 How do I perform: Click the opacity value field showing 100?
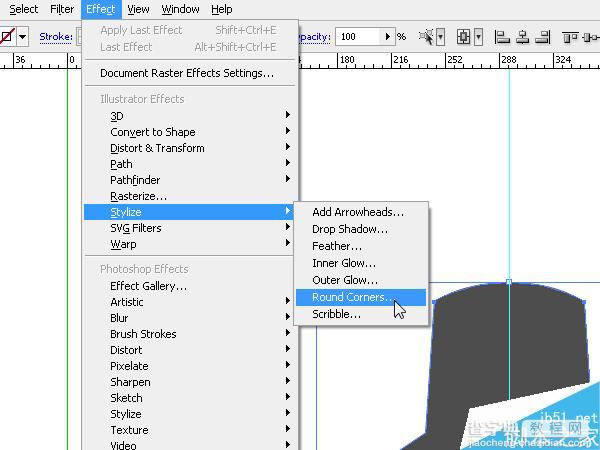point(359,37)
